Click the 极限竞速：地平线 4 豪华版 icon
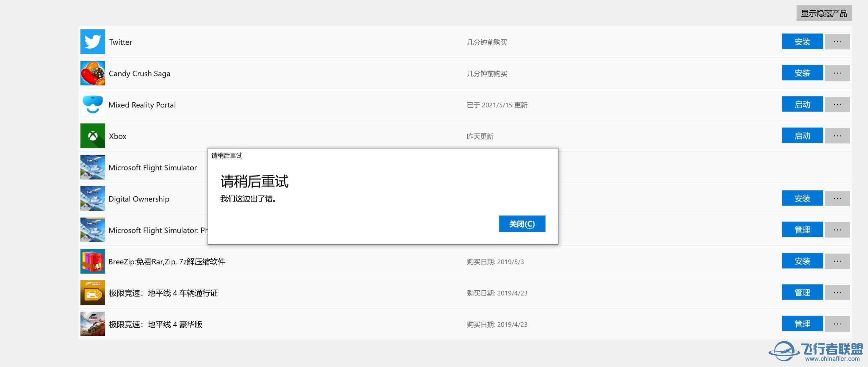This screenshot has width=868, height=367. (92, 324)
